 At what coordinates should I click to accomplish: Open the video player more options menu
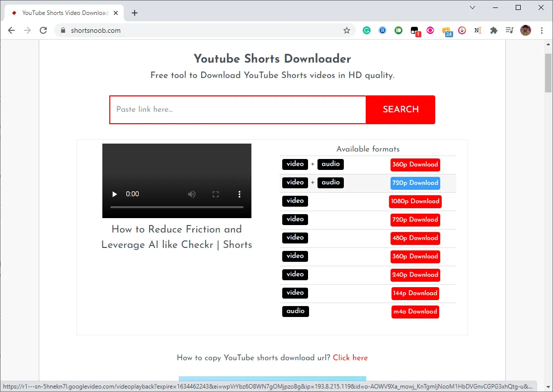click(x=239, y=194)
